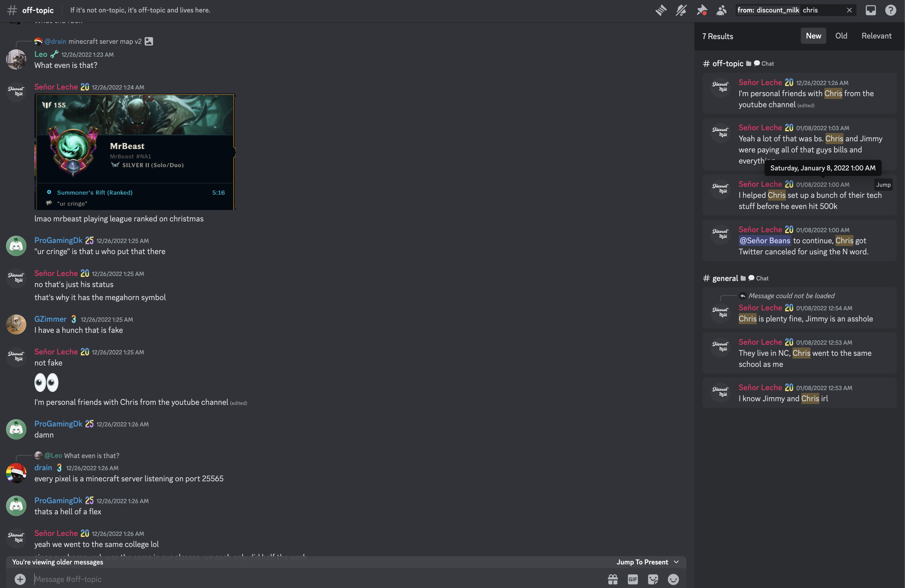Image resolution: width=905 pixels, height=588 pixels.
Task: Open the emoji picker
Action: 673,579
